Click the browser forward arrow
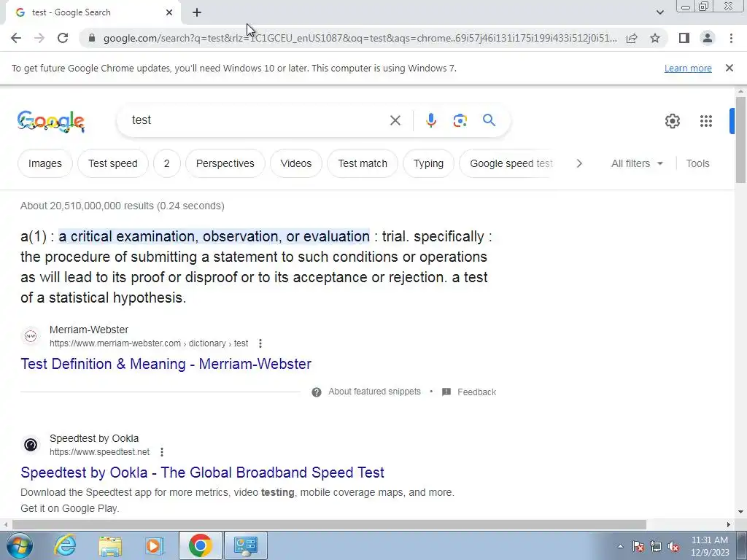The image size is (747, 560). click(x=39, y=38)
